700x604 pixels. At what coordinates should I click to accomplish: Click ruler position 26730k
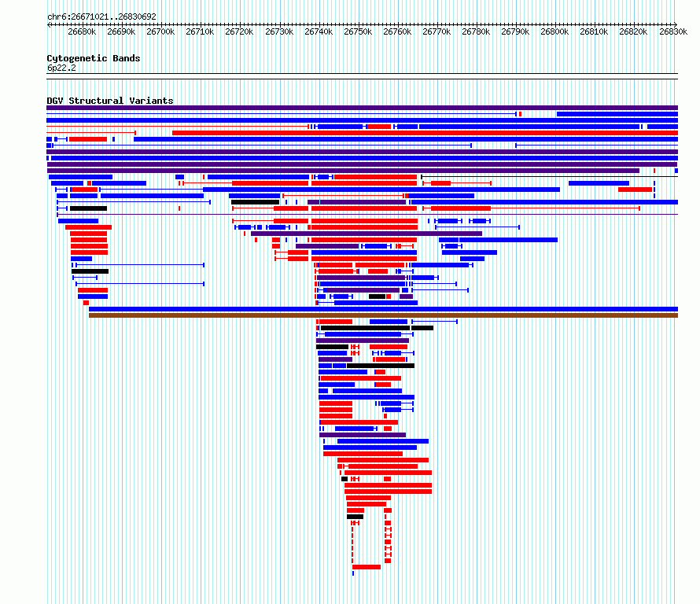coord(279,31)
